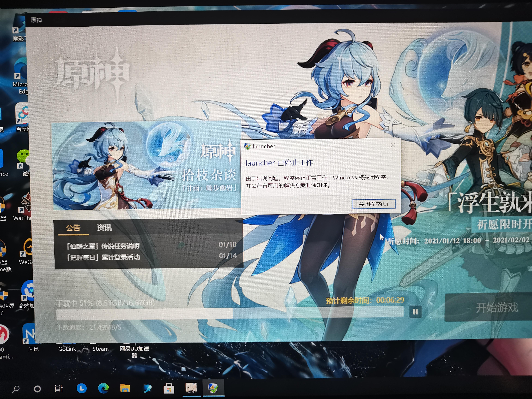Launch Microsoft Edge from the taskbar
The height and width of the screenshot is (399, 532).
103,388
